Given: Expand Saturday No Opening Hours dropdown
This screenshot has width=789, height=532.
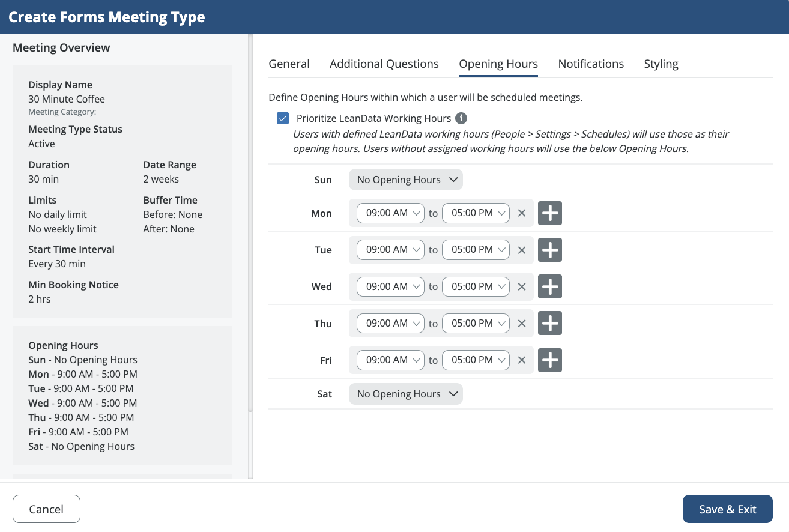Looking at the screenshot, I should click(x=406, y=394).
